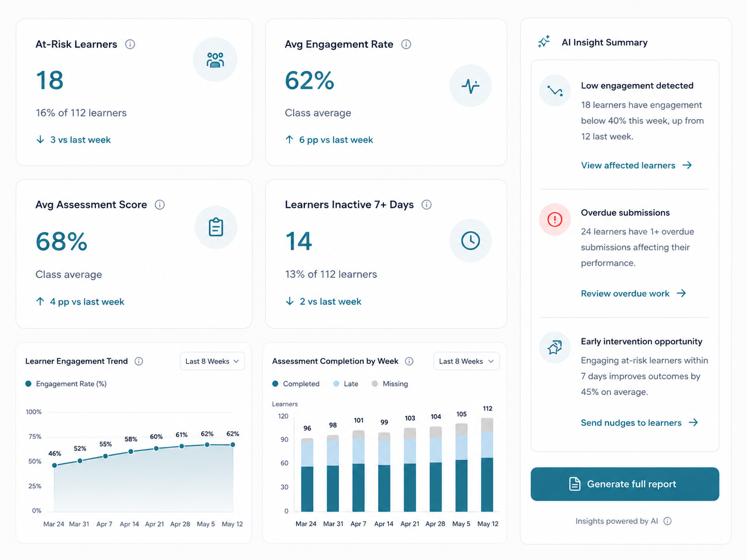
Task: Open Last 8 Weeks dropdown on Assessment Completion
Action: [466, 361]
